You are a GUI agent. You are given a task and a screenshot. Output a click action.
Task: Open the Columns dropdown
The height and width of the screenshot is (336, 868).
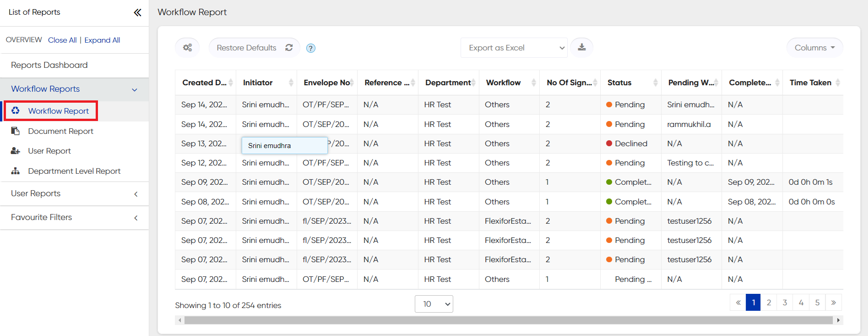pyautogui.click(x=814, y=48)
